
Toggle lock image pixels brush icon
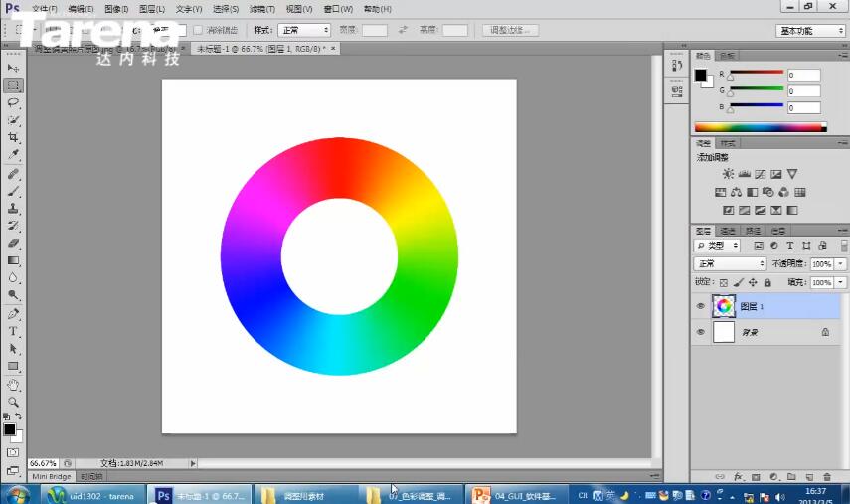tap(738, 283)
